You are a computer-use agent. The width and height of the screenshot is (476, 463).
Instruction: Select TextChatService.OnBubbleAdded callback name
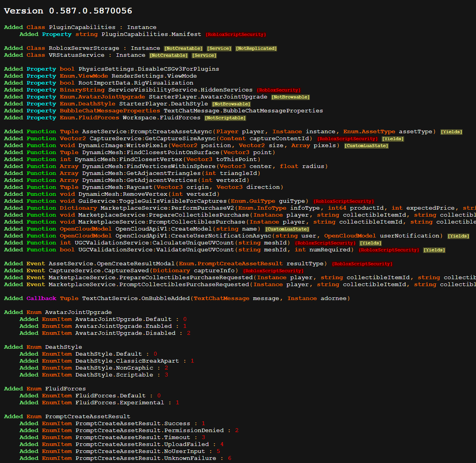pos(136,298)
